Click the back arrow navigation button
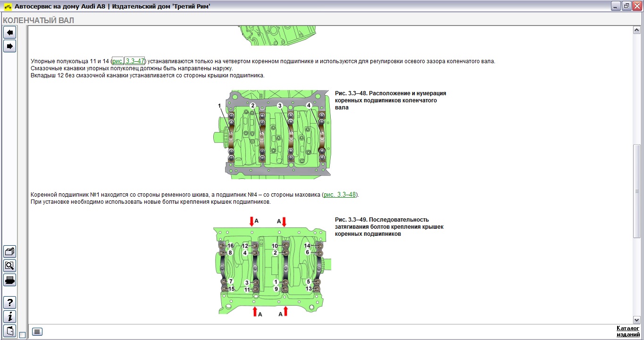The height and width of the screenshot is (340, 644). 9,32
